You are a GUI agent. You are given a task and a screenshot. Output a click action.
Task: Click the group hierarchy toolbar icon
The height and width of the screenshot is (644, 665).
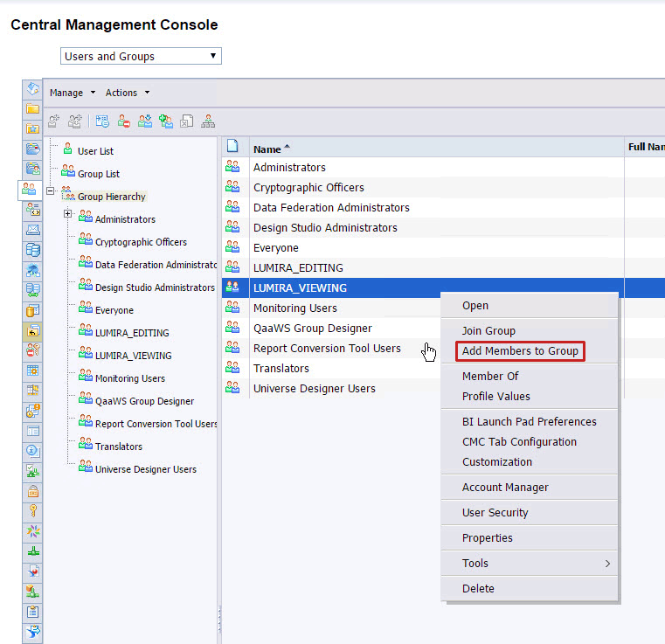click(208, 121)
